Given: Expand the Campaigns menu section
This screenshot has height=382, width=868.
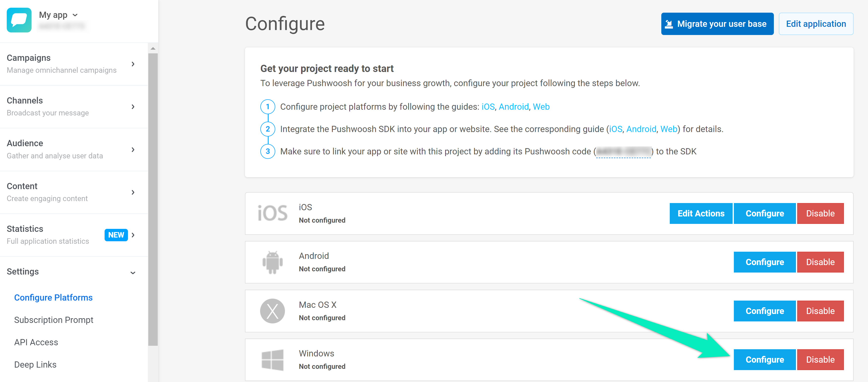Looking at the screenshot, I should [133, 64].
